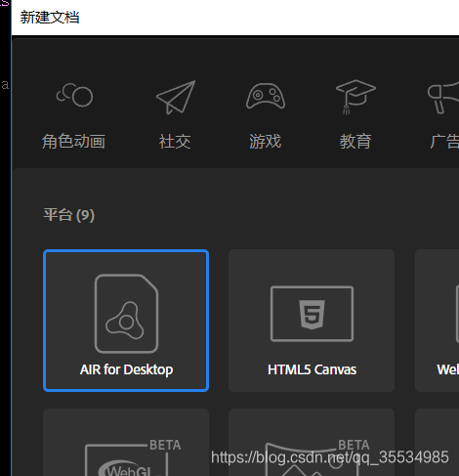Viewport: 459px width, 476px height.
Task: Click the 平台 (9) section heading
Action: pos(69,215)
